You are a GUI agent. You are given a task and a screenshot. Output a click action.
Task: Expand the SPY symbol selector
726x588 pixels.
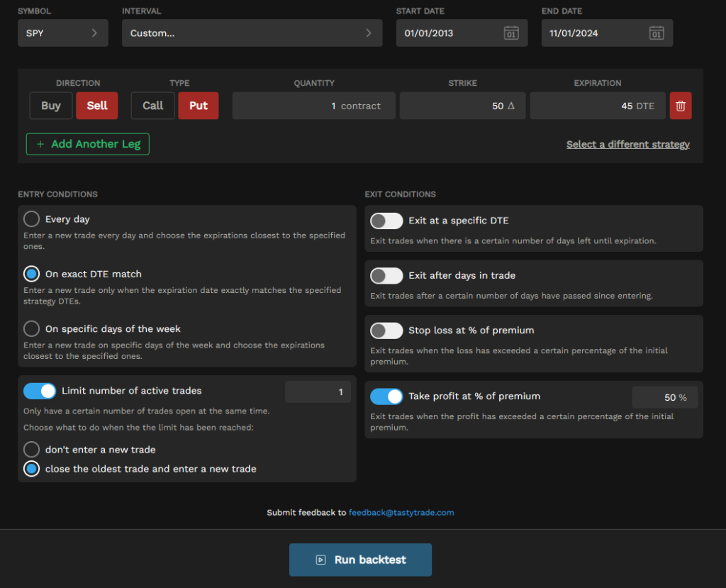(x=63, y=33)
